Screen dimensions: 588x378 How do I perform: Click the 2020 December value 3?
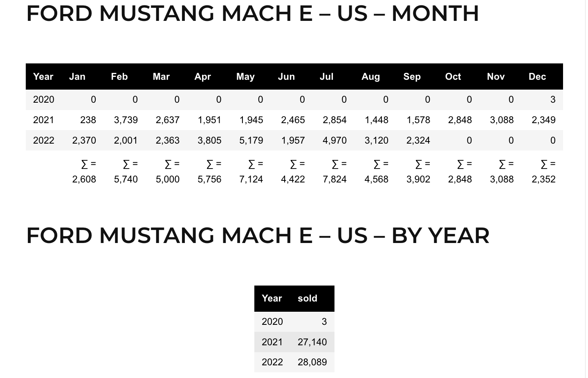(552, 99)
